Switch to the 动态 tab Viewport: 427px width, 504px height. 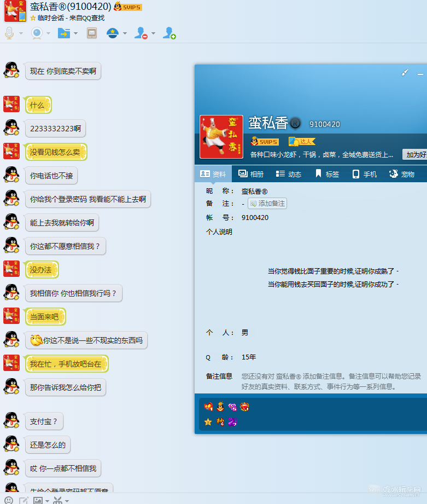click(288, 174)
